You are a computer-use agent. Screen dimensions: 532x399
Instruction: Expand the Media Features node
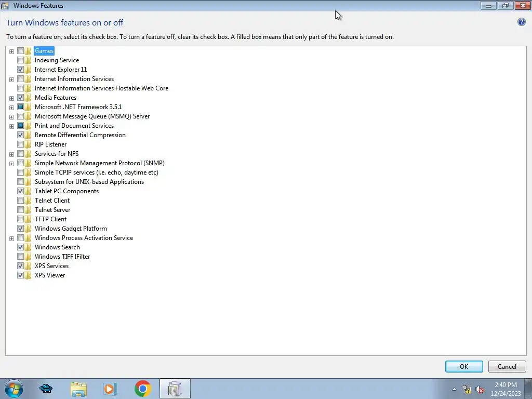point(11,98)
